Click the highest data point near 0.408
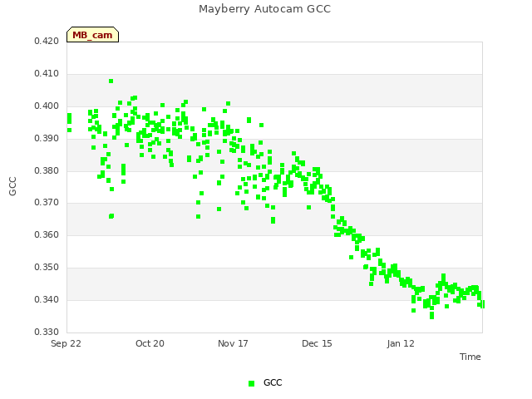This screenshot has width=532, height=399. coord(111,81)
